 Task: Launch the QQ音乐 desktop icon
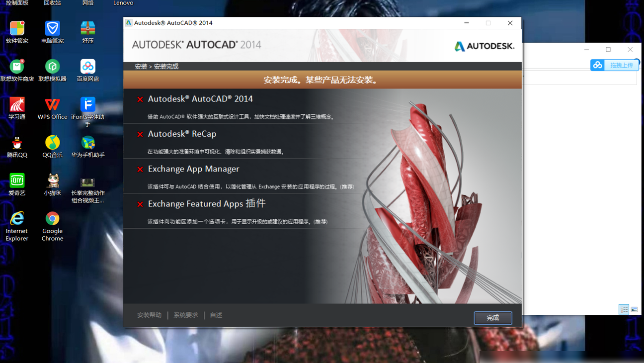click(x=52, y=143)
